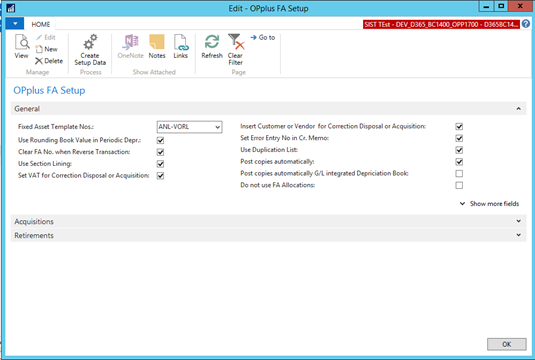Run Create Setup Data
535x360 pixels.
(x=90, y=50)
